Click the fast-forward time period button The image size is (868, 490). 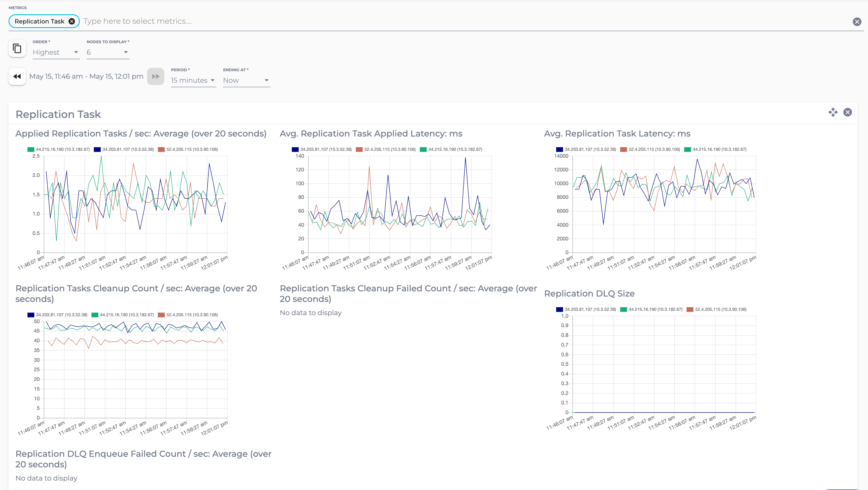(x=155, y=76)
